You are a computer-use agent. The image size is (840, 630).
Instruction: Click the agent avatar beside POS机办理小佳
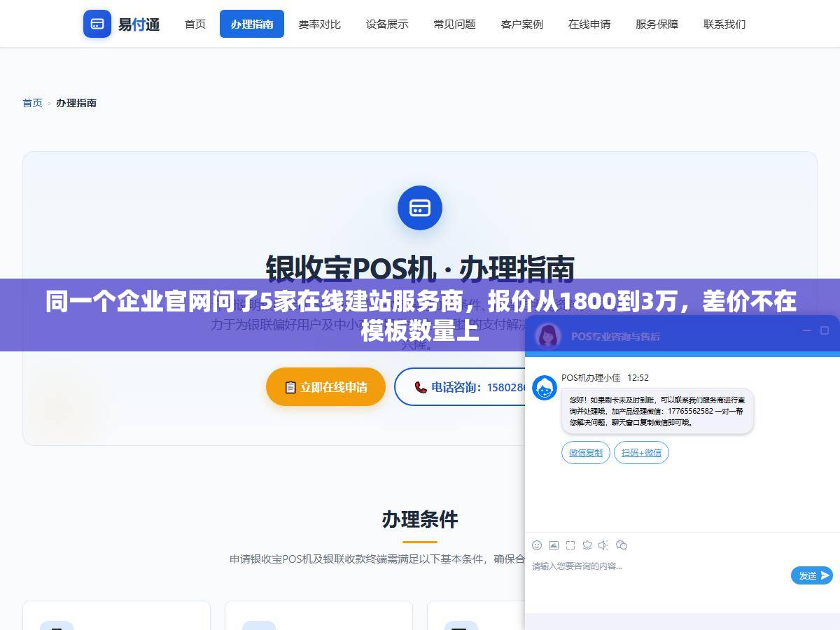coord(545,388)
